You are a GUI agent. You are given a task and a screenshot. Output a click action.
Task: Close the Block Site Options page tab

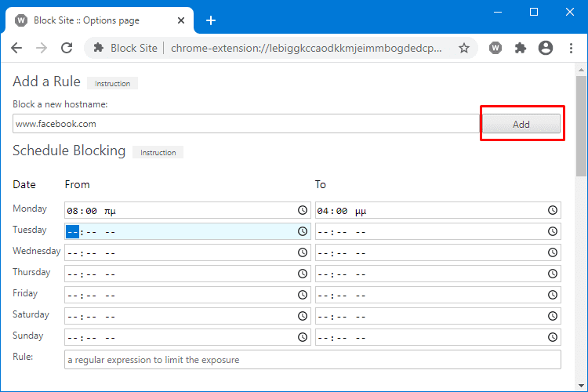(x=181, y=20)
